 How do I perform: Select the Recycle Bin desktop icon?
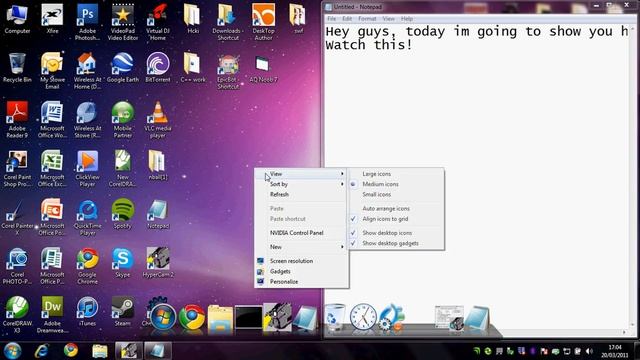coord(17,68)
